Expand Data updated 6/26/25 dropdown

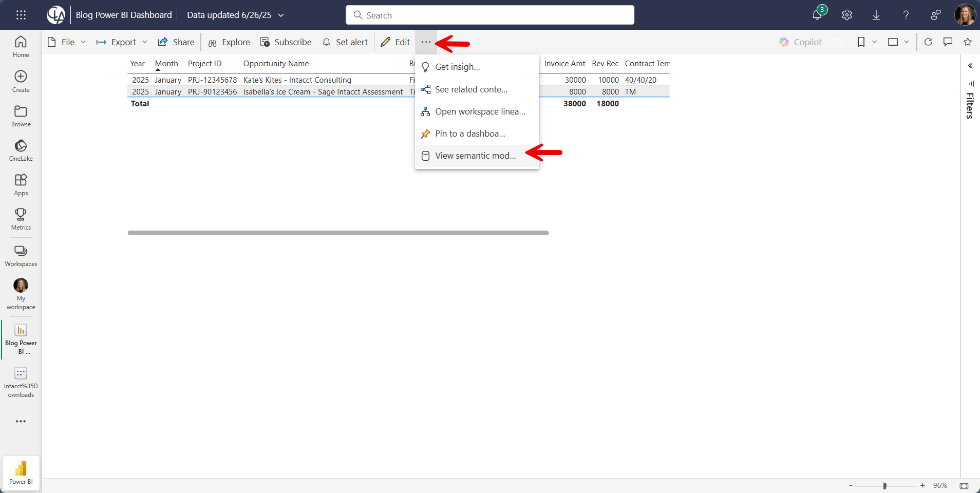(235, 15)
